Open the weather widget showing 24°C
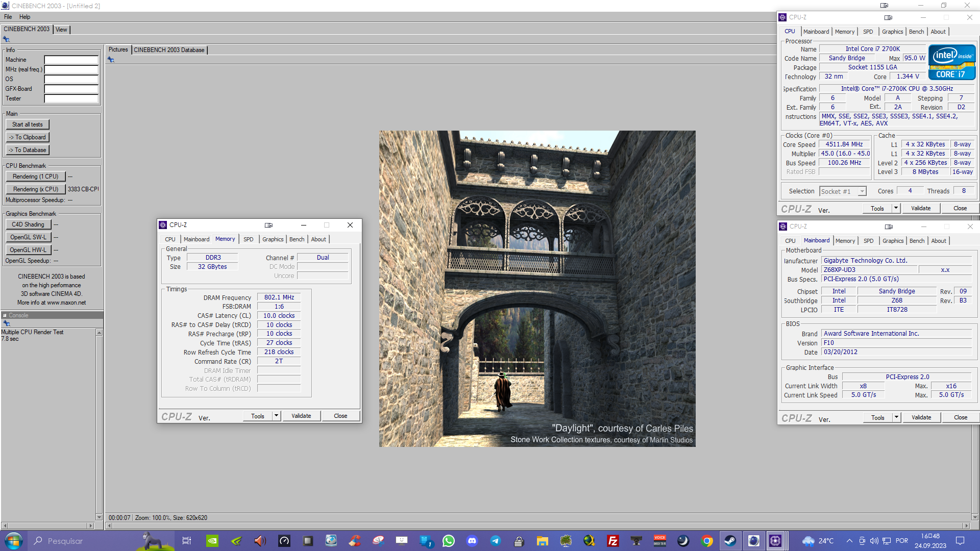This screenshot has width=980, height=551. tap(818, 541)
